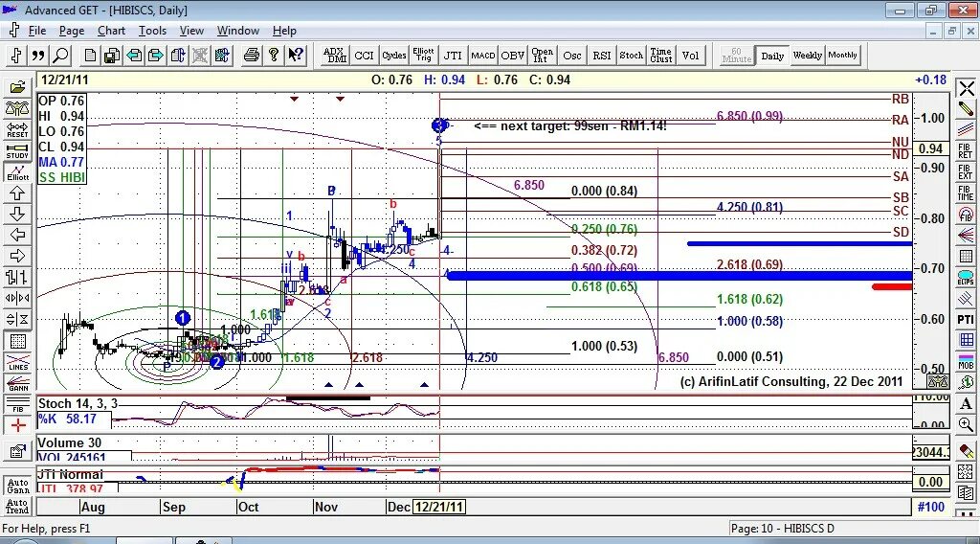Click the down arrow icon in left toolbar
The image size is (980, 544).
17,214
